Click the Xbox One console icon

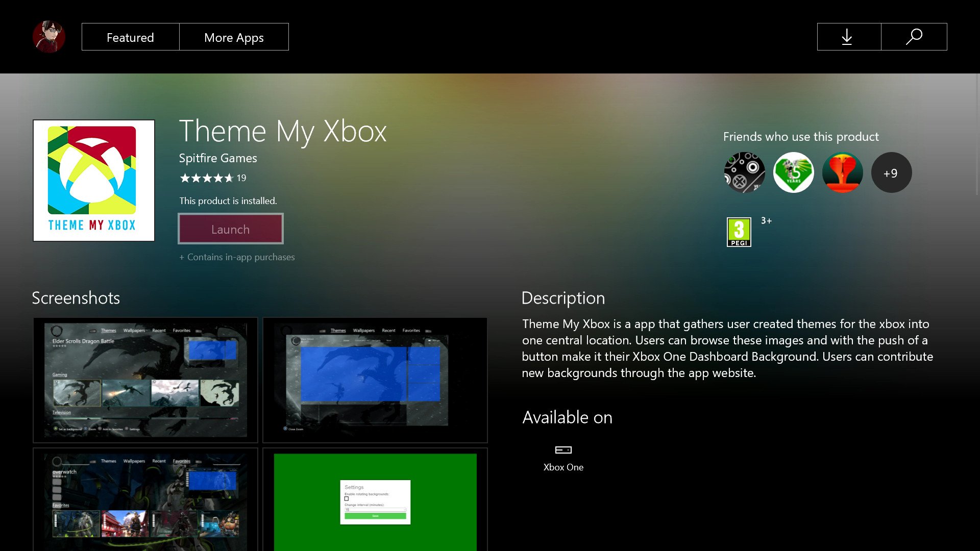click(x=563, y=450)
